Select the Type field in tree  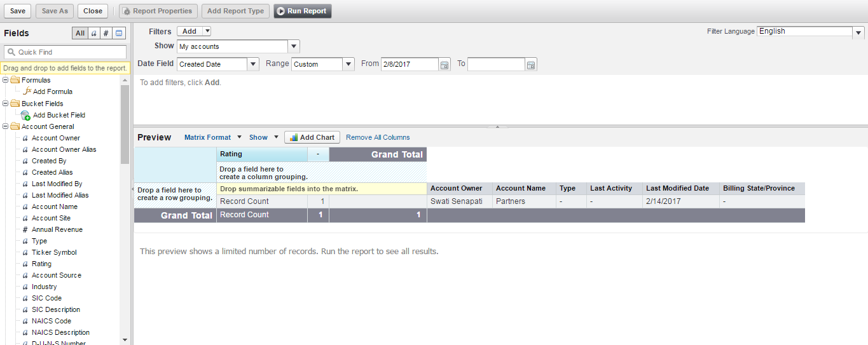39,241
